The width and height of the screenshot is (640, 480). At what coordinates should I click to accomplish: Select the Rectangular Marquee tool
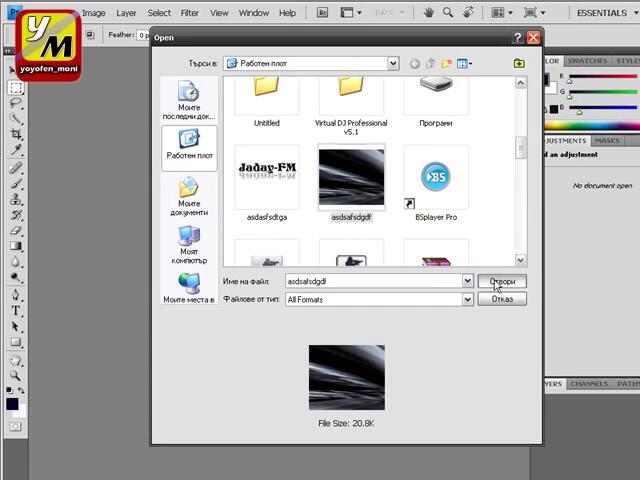click(16, 87)
